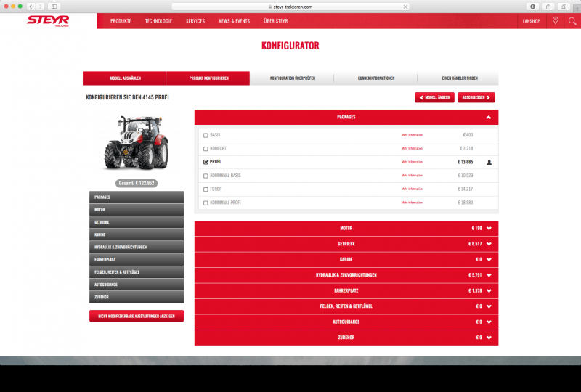Image resolution: width=581 pixels, height=392 pixels.
Task: Open the location pin dealer finder icon
Action: (555, 21)
